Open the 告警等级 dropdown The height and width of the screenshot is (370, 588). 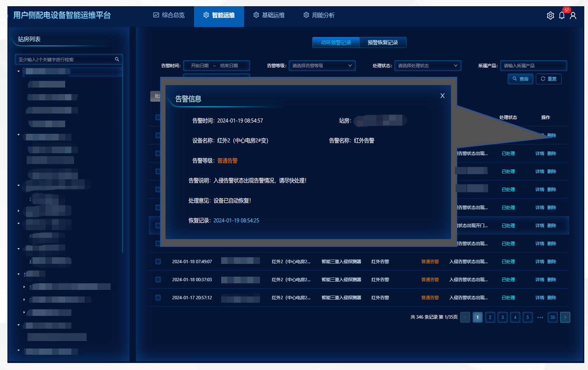click(x=322, y=66)
